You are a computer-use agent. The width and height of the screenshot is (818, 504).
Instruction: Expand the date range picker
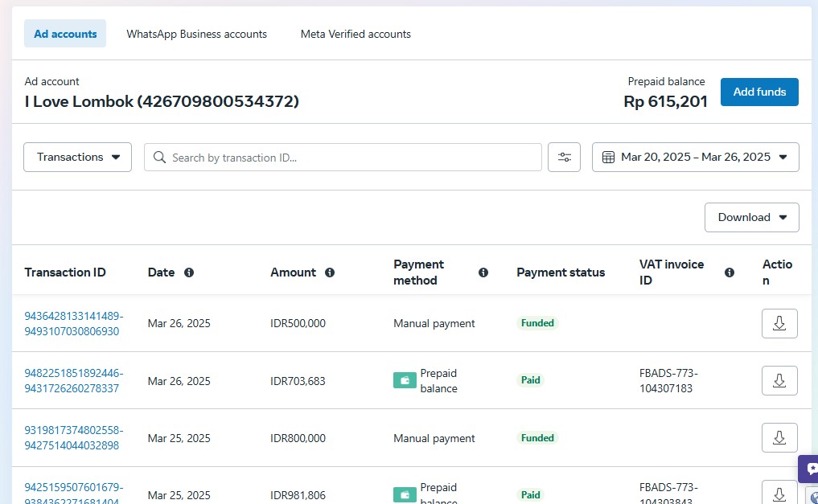click(695, 158)
